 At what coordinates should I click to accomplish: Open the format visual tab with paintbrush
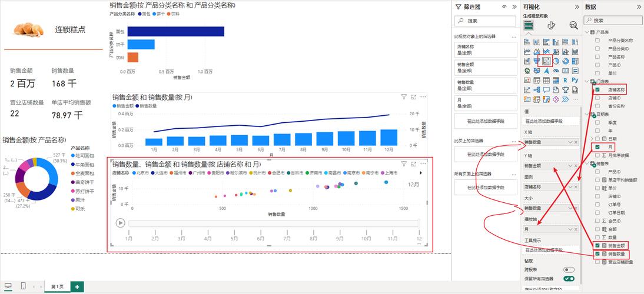[551, 25]
